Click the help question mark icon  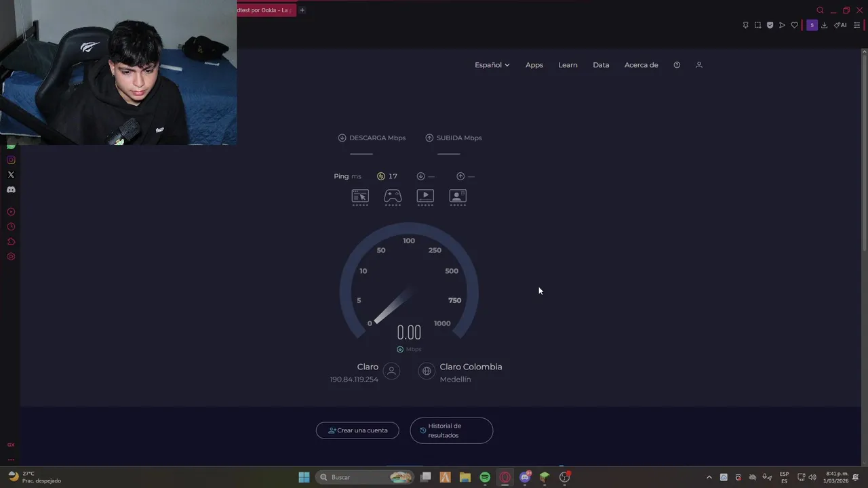pos(677,65)
